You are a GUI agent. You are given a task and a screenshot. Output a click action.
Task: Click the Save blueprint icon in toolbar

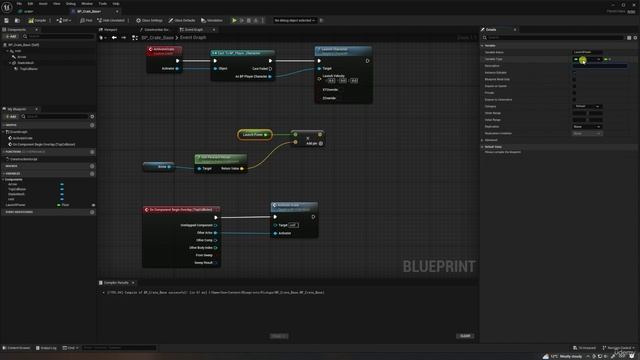click(7, 20)
